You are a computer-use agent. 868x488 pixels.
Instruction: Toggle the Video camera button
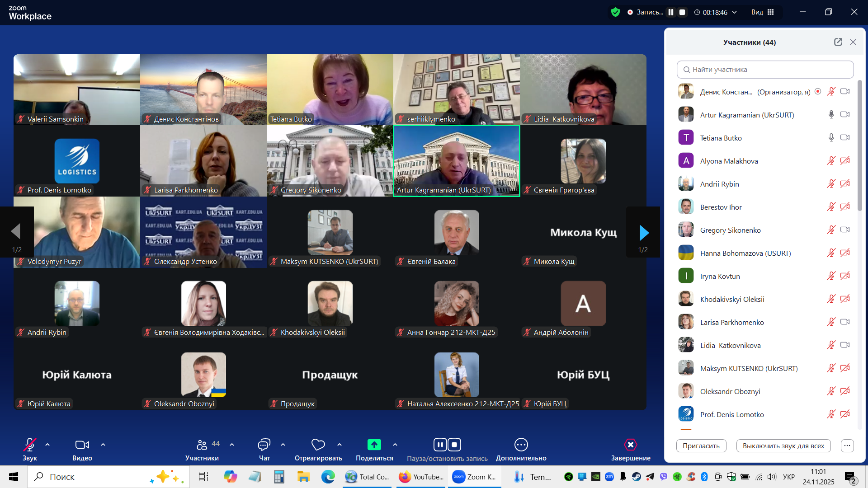click(x=82, y=445)
